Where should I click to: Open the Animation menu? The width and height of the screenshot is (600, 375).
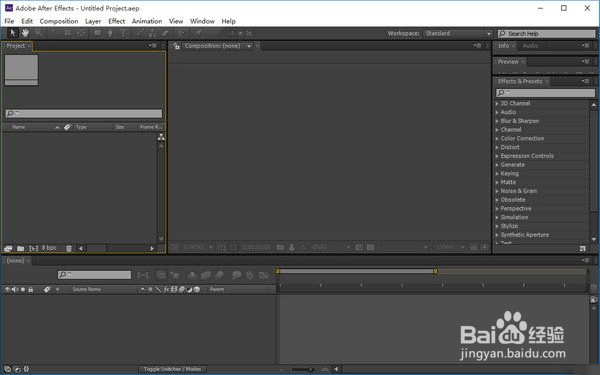[x=147, y=21]
